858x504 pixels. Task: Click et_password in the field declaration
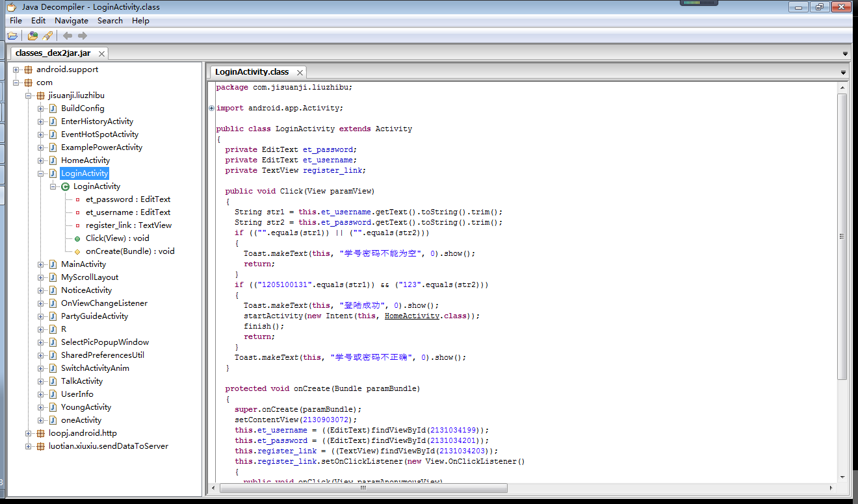328,149
